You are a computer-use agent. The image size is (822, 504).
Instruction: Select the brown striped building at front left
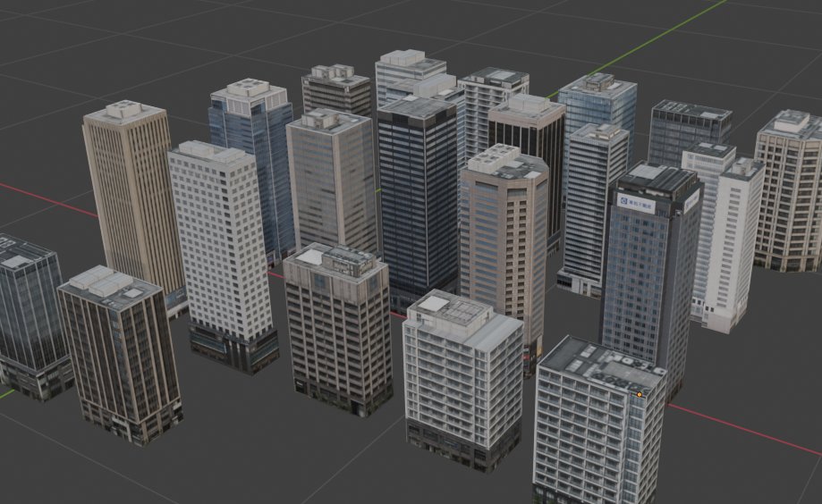coord(121,357)
